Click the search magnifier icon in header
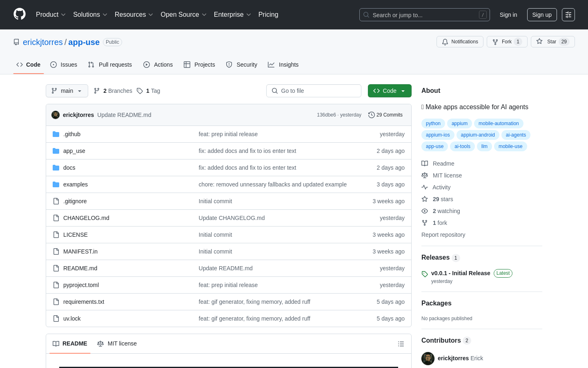588x368 pixels. 366,15
